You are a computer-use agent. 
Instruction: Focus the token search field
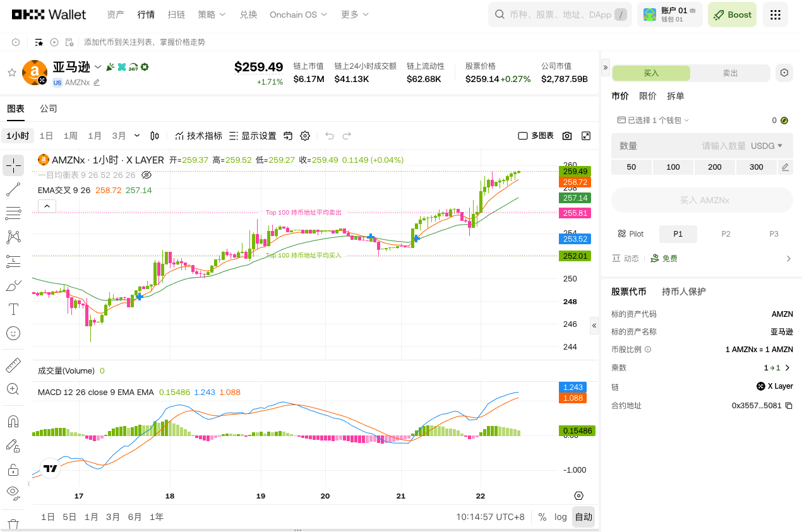[560, 15]
